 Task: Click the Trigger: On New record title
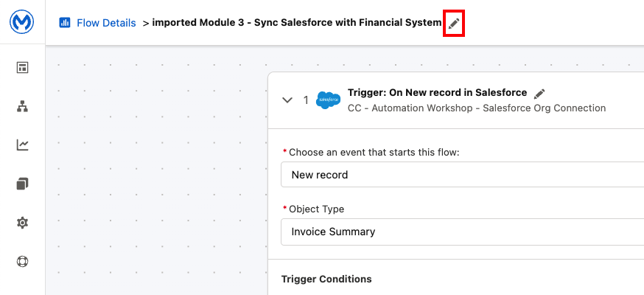pos(437,93)
